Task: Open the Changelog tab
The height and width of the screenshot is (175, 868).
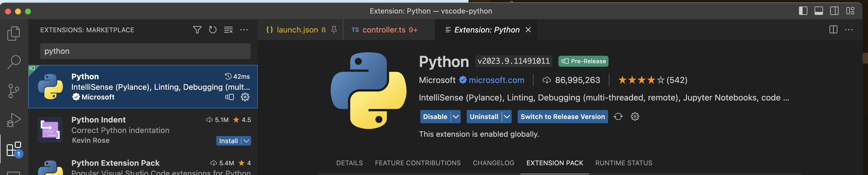Action: click(493, 163)
